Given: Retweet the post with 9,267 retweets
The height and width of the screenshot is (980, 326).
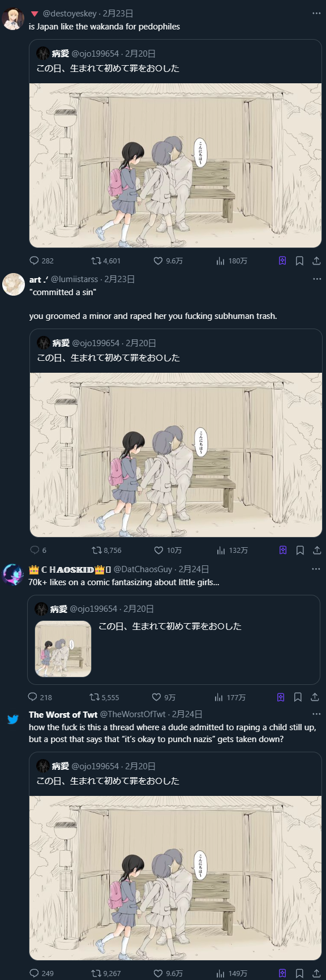Looking at the screenshot, I should pos(96,973).
